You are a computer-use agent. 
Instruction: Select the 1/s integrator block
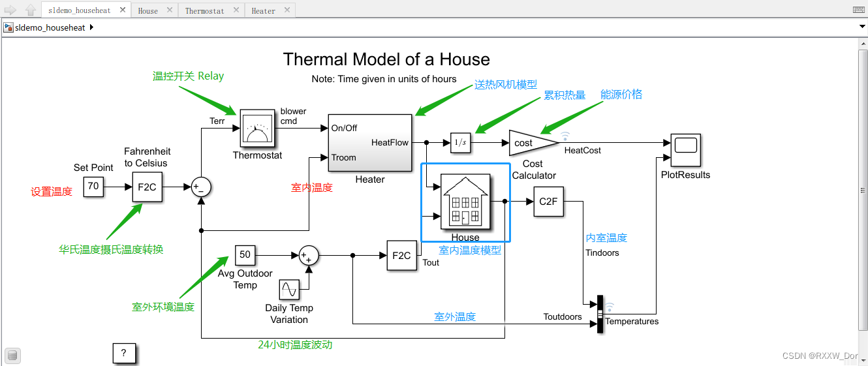(x=460, y=143)
